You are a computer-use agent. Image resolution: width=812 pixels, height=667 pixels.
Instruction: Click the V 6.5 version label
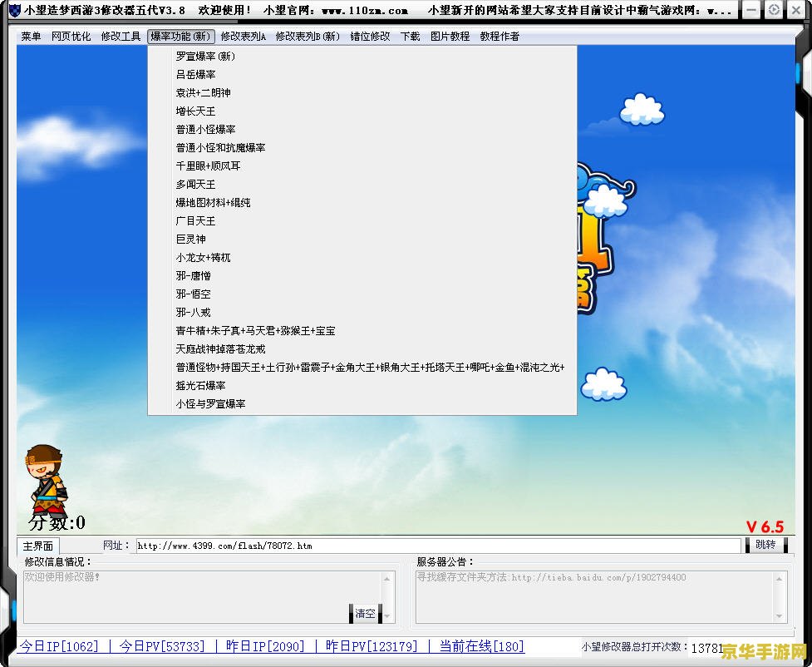pyautogui.click(x=765, y=527)
